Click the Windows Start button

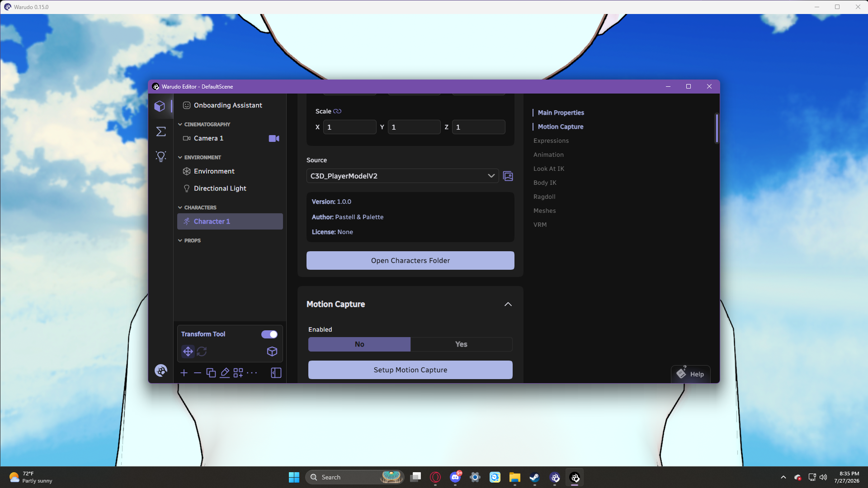pyautogui.click(x=294, y=477)
